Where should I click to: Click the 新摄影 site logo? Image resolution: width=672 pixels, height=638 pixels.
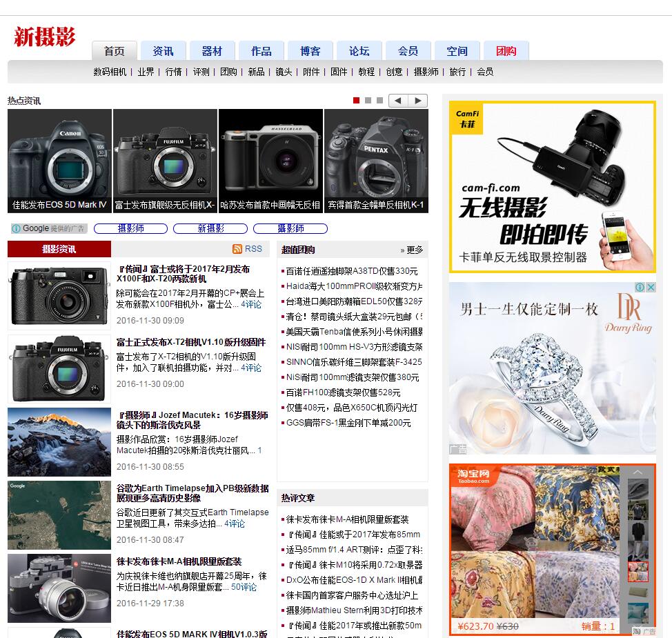tap(45, 36)
